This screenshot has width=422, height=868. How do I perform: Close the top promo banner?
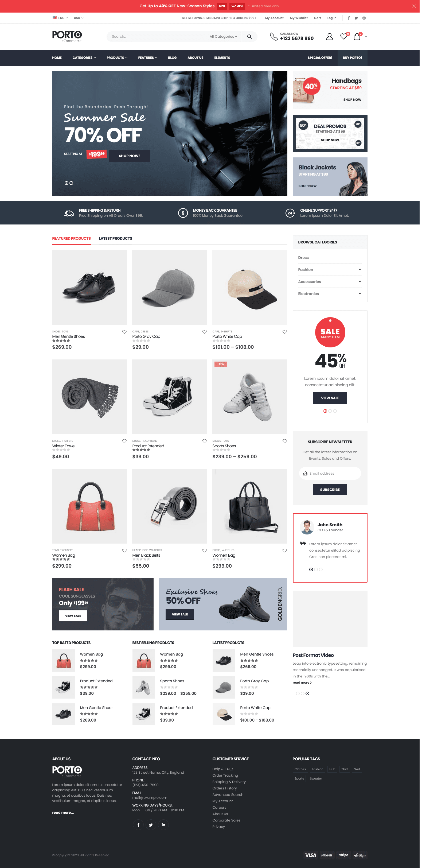coord(416,6)
